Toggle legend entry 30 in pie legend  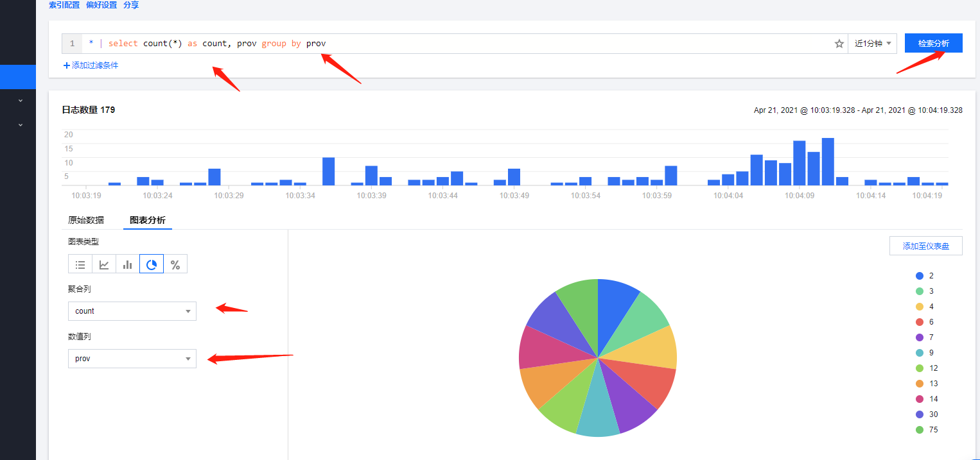927,414
